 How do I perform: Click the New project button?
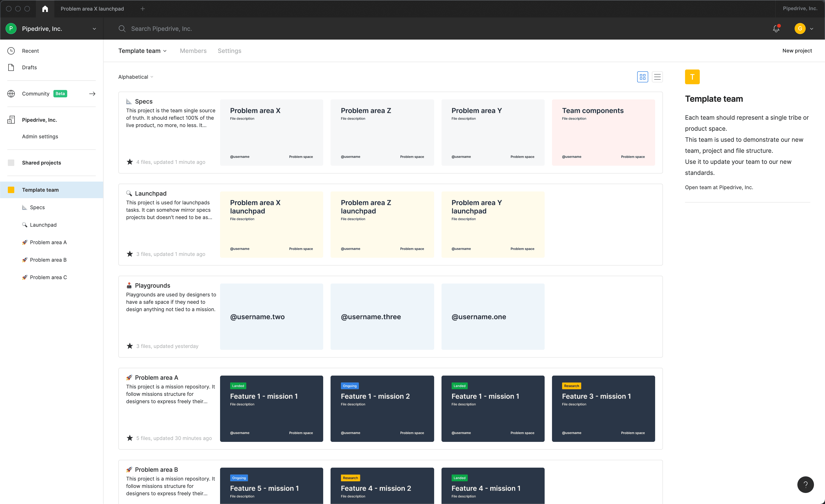tap(796, 51)
